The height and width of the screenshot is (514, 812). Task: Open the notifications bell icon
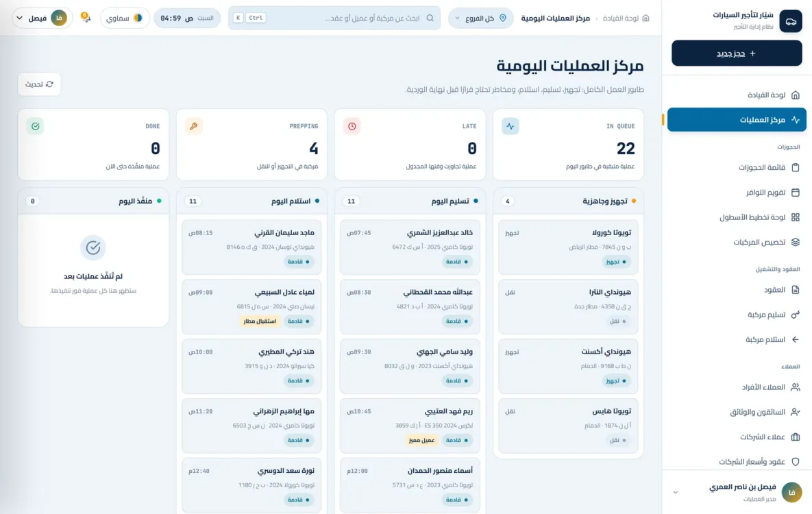point(86,18)
